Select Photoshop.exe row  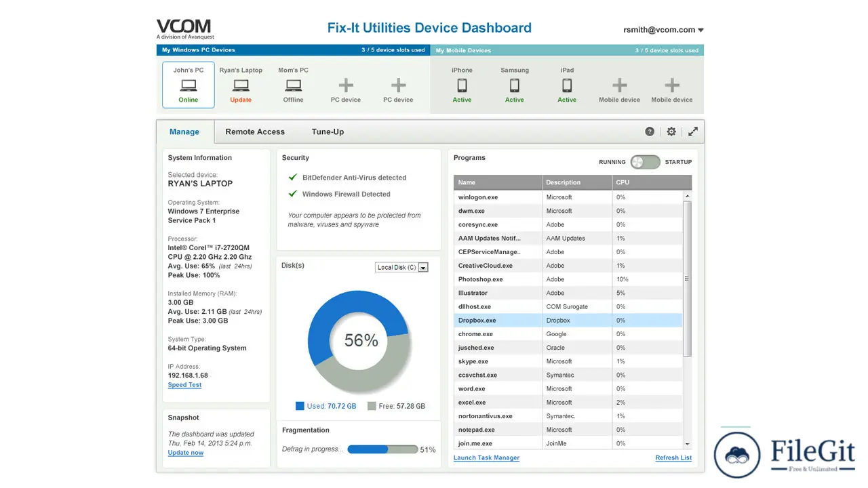pyautogui.click(x=568, y=279)
